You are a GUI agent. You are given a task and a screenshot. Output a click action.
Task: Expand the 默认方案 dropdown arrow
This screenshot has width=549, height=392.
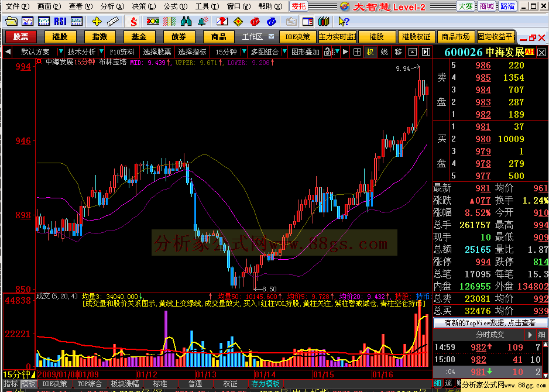[60, 52]
